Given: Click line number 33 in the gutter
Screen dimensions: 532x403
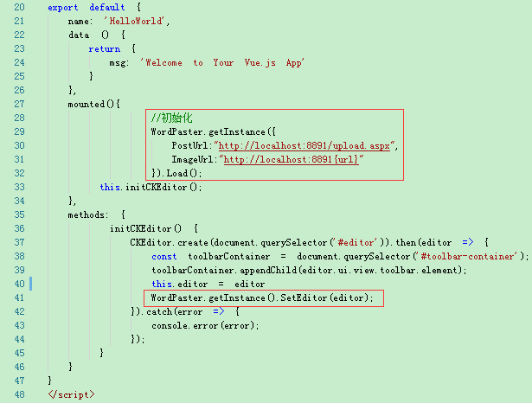Looking at the screenshot, I should (19, 187).
